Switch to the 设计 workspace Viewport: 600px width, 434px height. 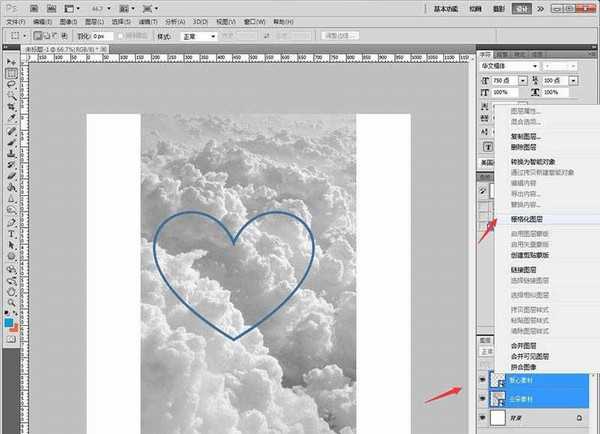tap(521, 7)
